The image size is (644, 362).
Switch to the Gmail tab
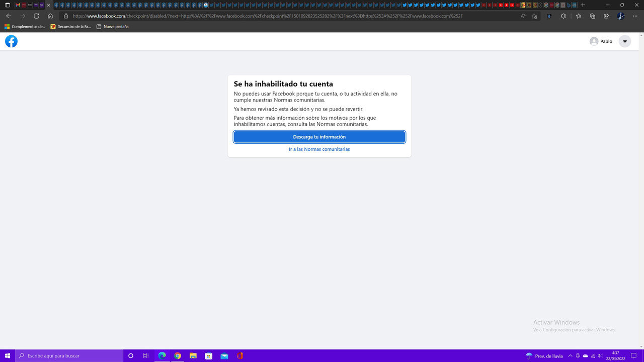[x=18, y=5]
